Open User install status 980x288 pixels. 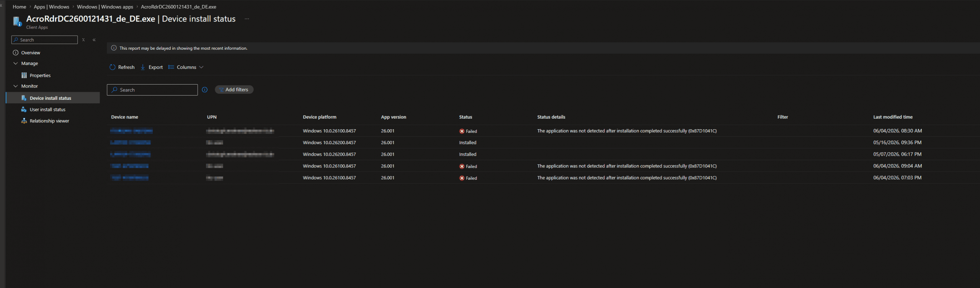click(x=47, y=109)
